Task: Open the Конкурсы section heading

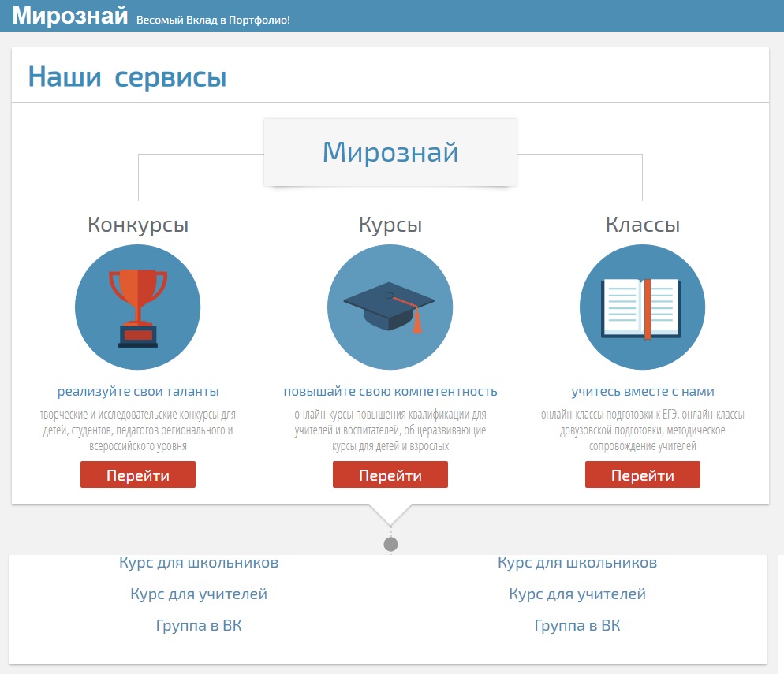Action: [138, 225]
